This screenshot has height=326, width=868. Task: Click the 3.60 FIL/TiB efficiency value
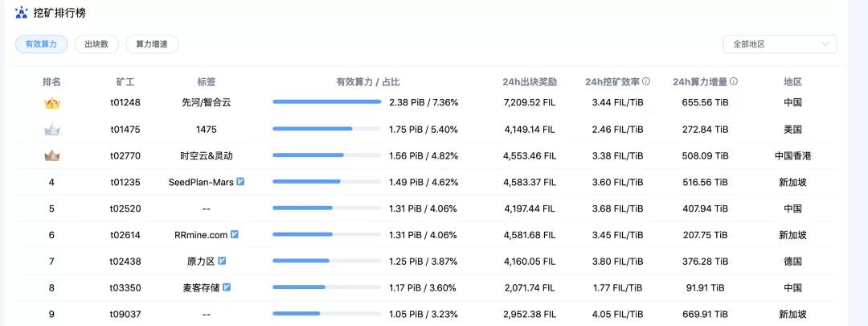(x=616, y=182)
